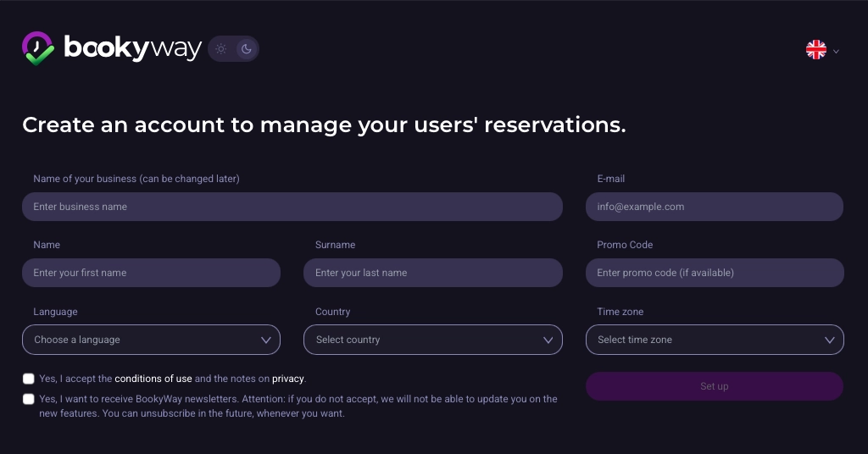Click the Language dropdown arrow icon

pyautogui.click(x=266, y=340)
